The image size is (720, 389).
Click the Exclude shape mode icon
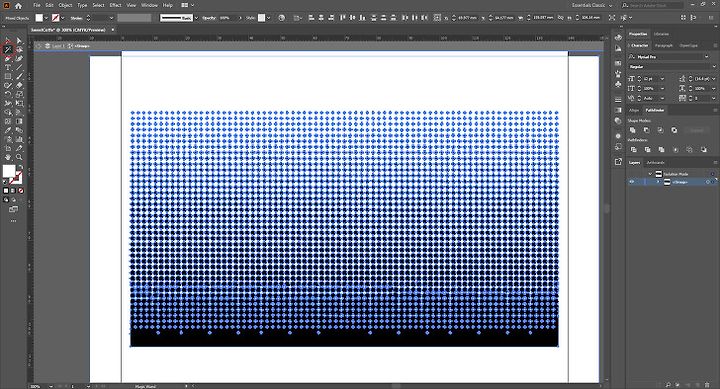point(674,130)
